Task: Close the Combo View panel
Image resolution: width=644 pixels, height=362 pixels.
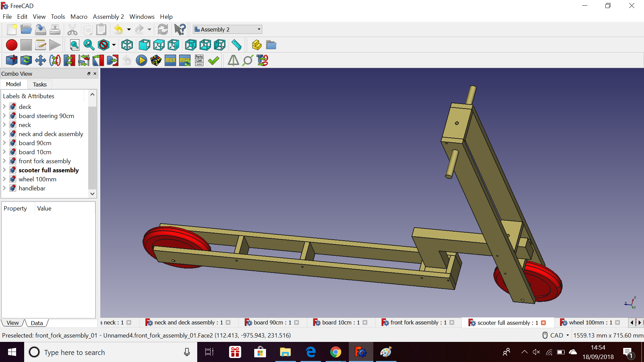Action: click(x=95, y=74)
